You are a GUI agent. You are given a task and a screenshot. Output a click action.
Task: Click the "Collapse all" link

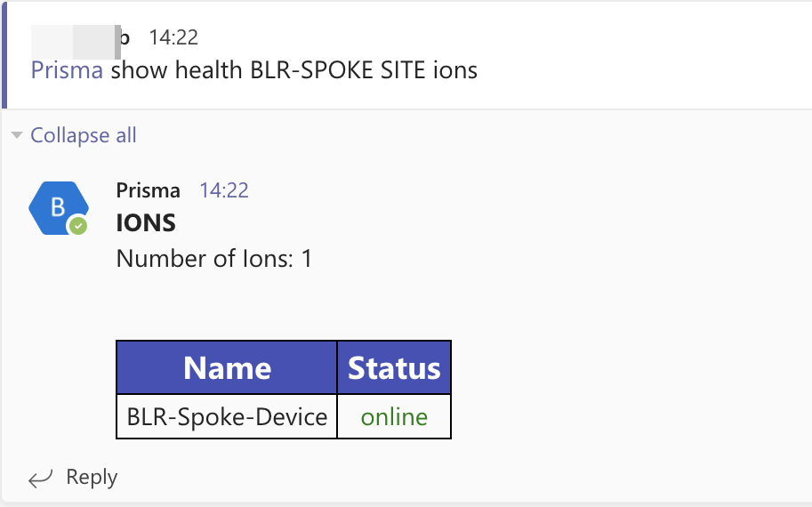coord(84,135)
